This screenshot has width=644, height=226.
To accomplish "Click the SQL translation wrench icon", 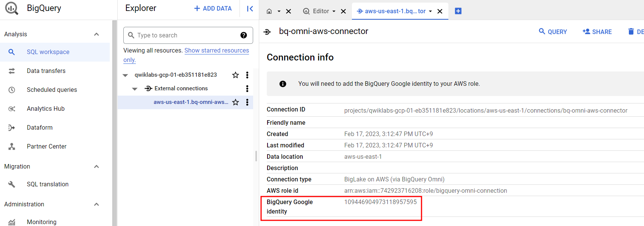I will [x=12, y=184].
